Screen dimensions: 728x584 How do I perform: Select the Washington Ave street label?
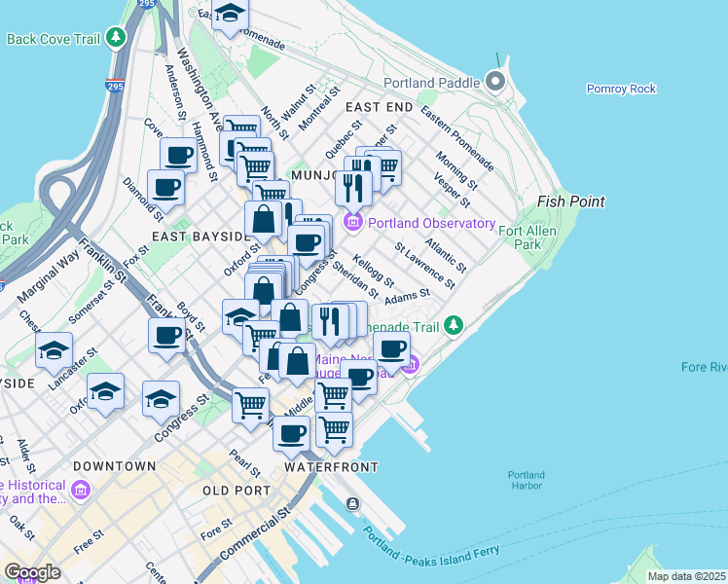pyautogui.click(x=200, y=90)
